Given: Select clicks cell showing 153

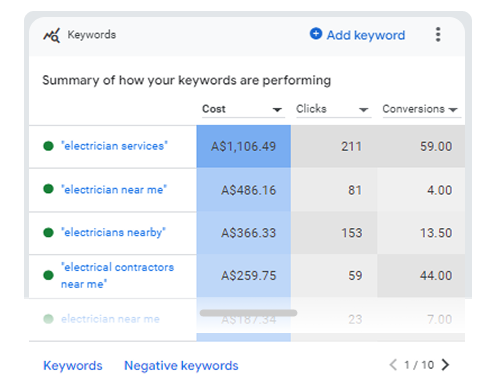Looking at the screenshot, I should point(334,233).
